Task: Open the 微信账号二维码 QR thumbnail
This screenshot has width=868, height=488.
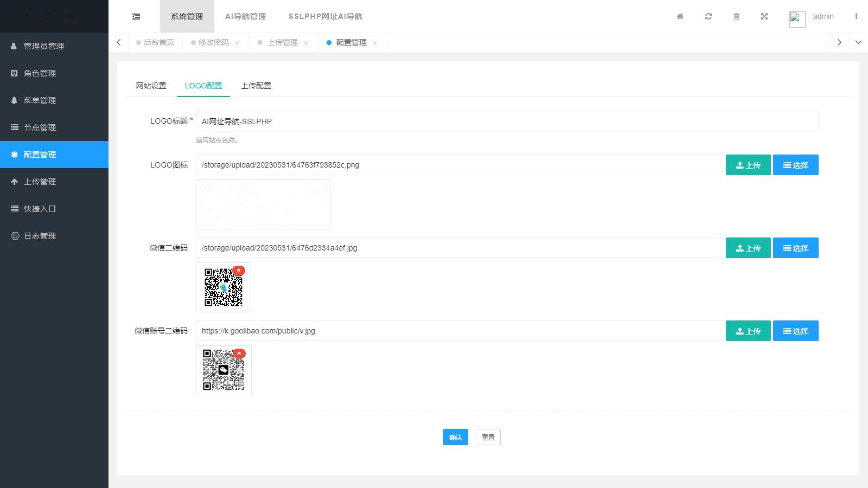Action: point(223,370)
